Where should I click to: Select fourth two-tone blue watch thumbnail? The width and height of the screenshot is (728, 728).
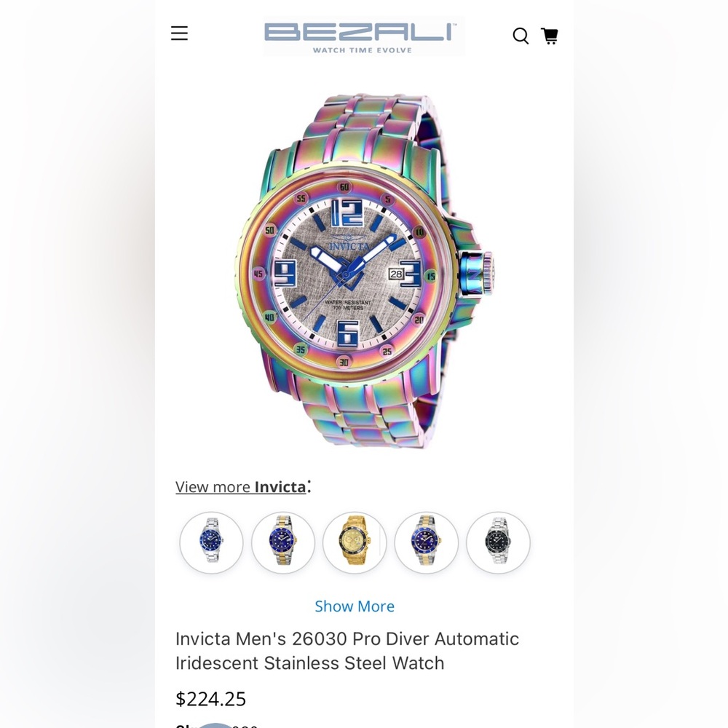click(x=426, y=542)
